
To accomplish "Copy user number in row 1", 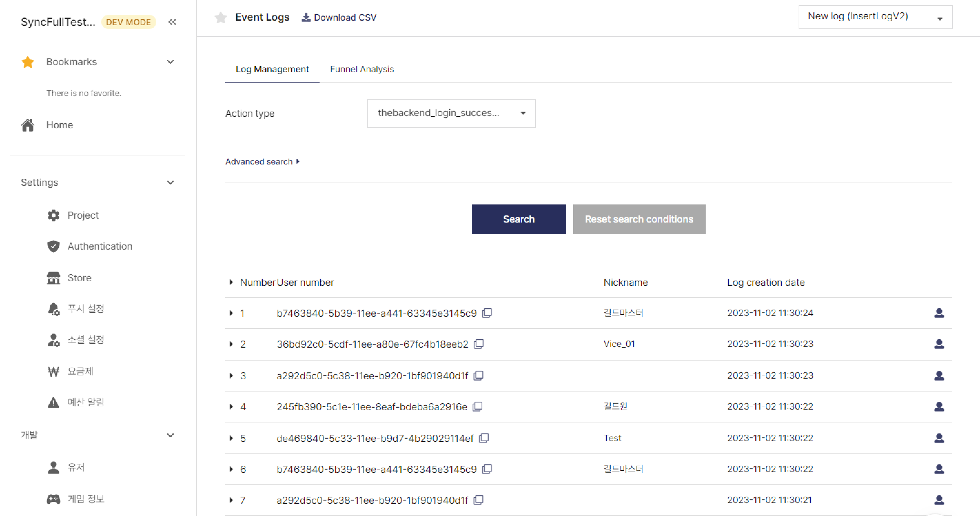I will (487, 313).
